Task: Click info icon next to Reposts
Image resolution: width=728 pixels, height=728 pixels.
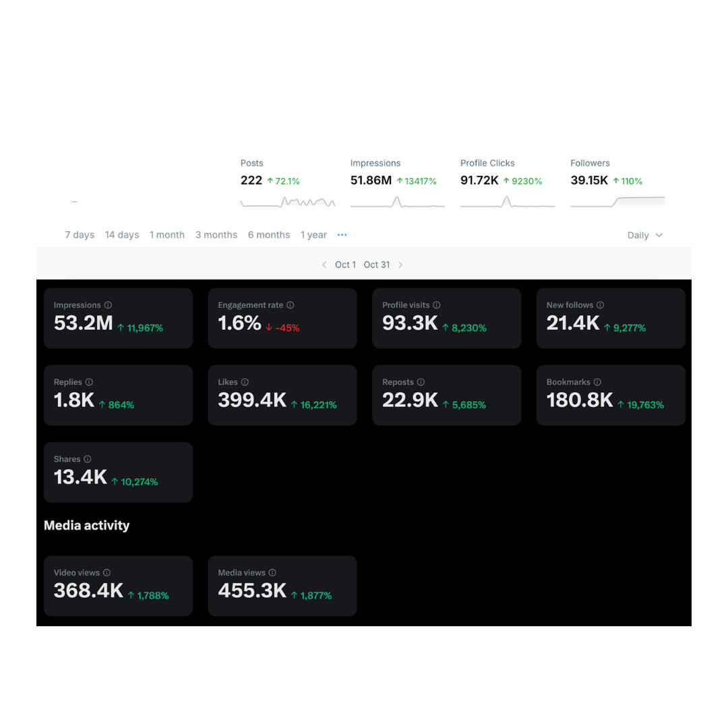Action: pos(421,382)
